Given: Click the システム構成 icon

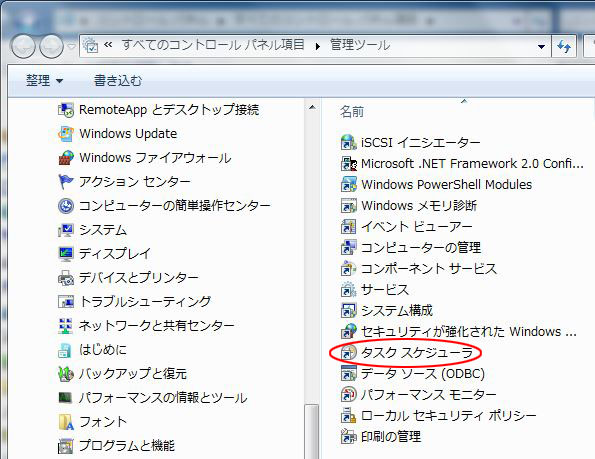Looking at the screenshot, I should [x=348, y=310].
